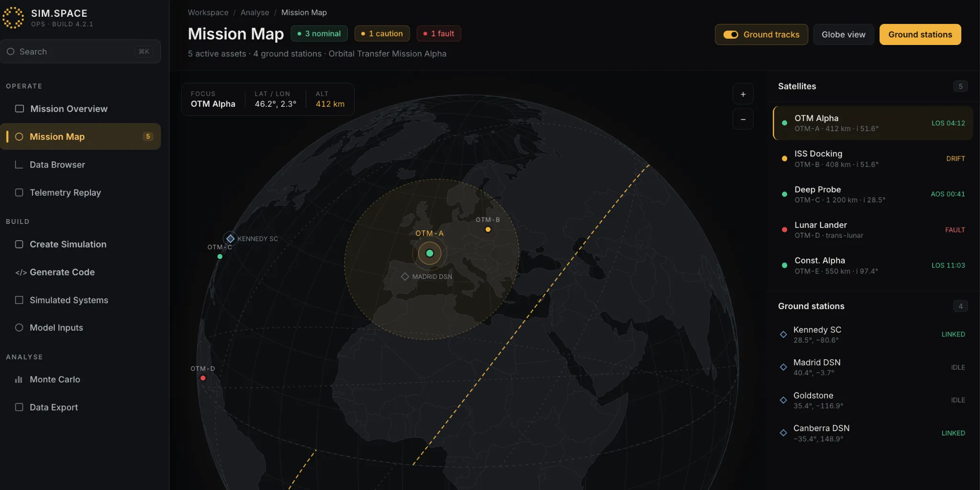Click the Data Browser sidebar icon
The height and width of the screenshot is (490, 980).
19,165
